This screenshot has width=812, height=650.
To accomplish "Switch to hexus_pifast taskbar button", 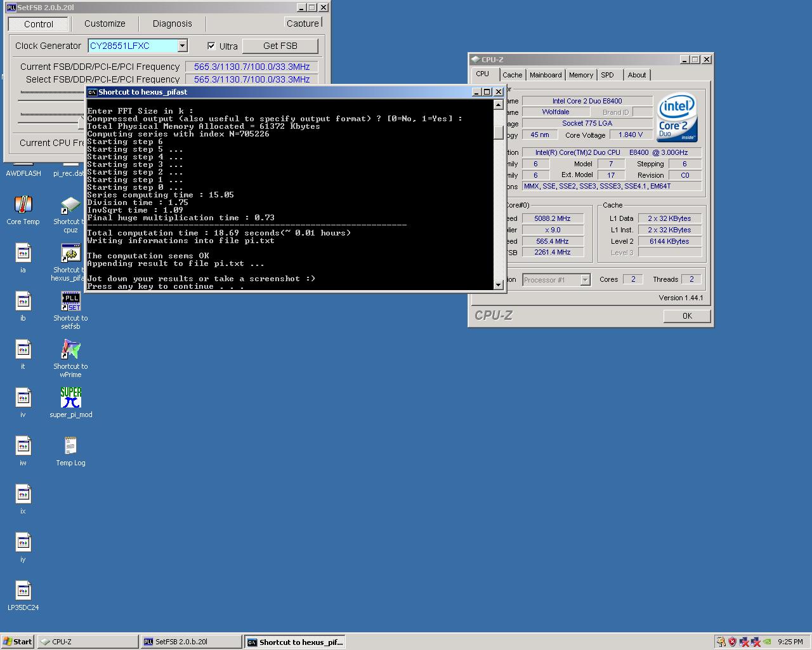I will (296, 642).
